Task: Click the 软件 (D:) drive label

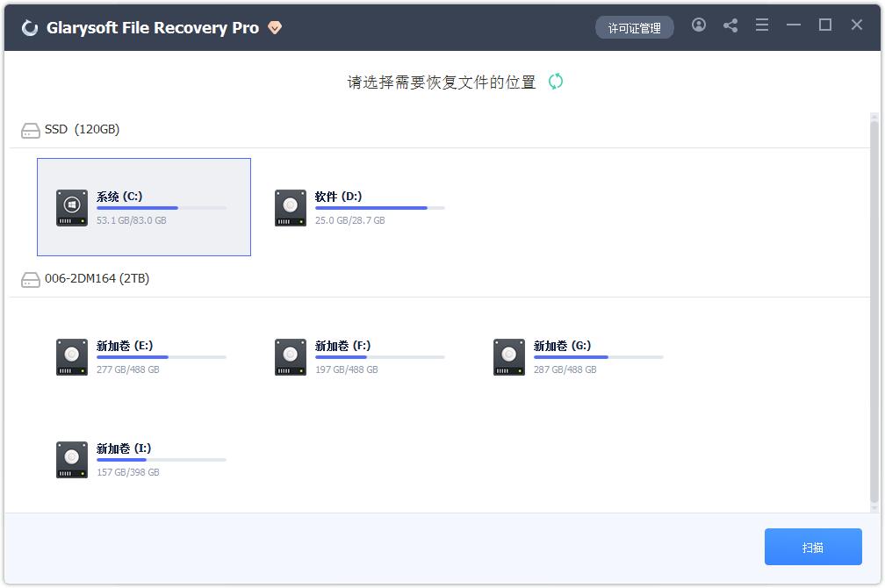Action: point(338,197)
